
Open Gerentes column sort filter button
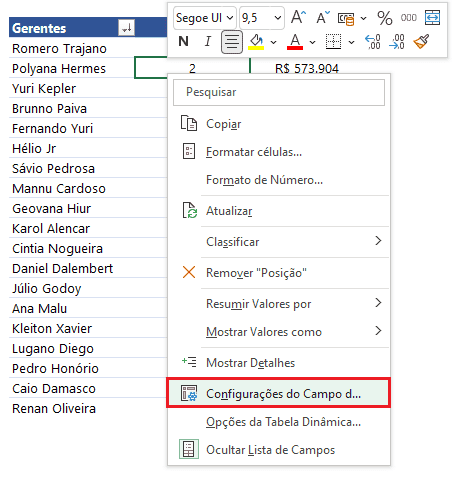pos(127,28)
